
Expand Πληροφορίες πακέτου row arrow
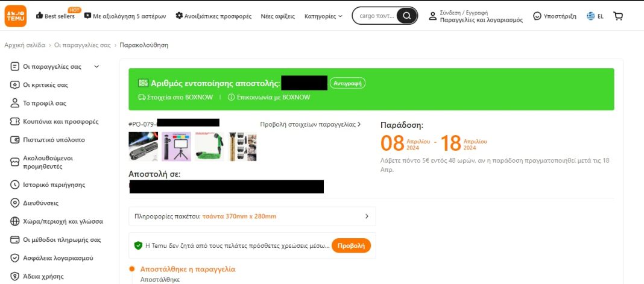coord(367,216)
